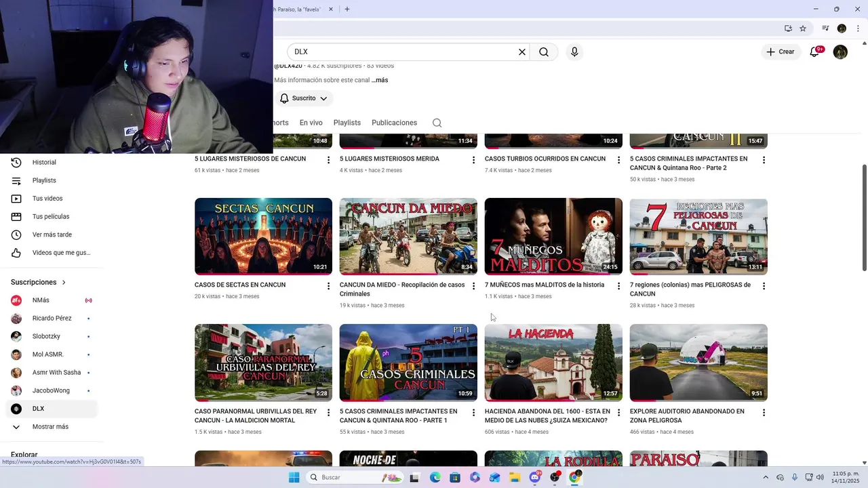The width and height of the screenshot is (868, 488).
Task: Open YouTube notifications bell with 9+ badge
Action: click(815, 52)
